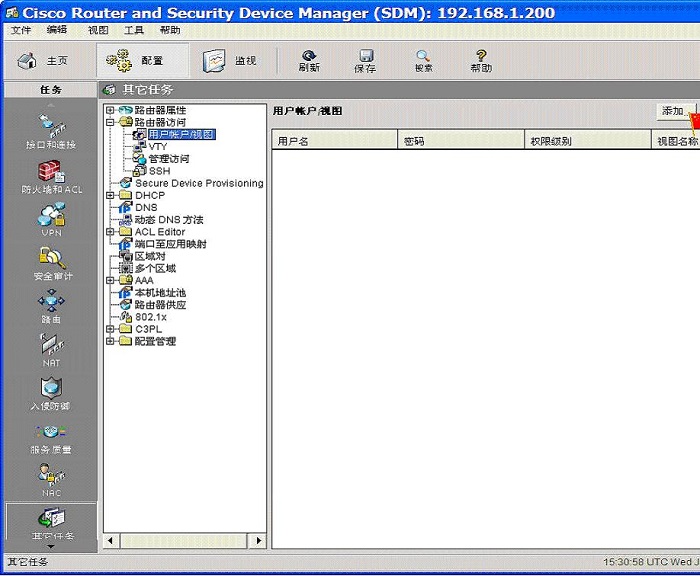Collapse the 路由器访问 node
Screen dimensions: 700x576
(x=110, y=122)
